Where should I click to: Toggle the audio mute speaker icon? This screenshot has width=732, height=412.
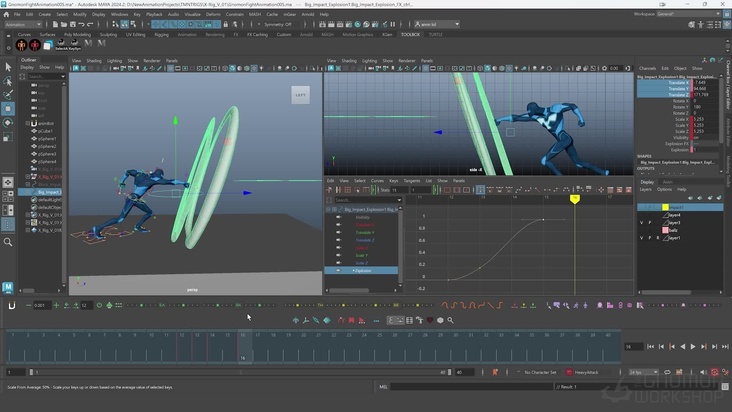(704, 372)
